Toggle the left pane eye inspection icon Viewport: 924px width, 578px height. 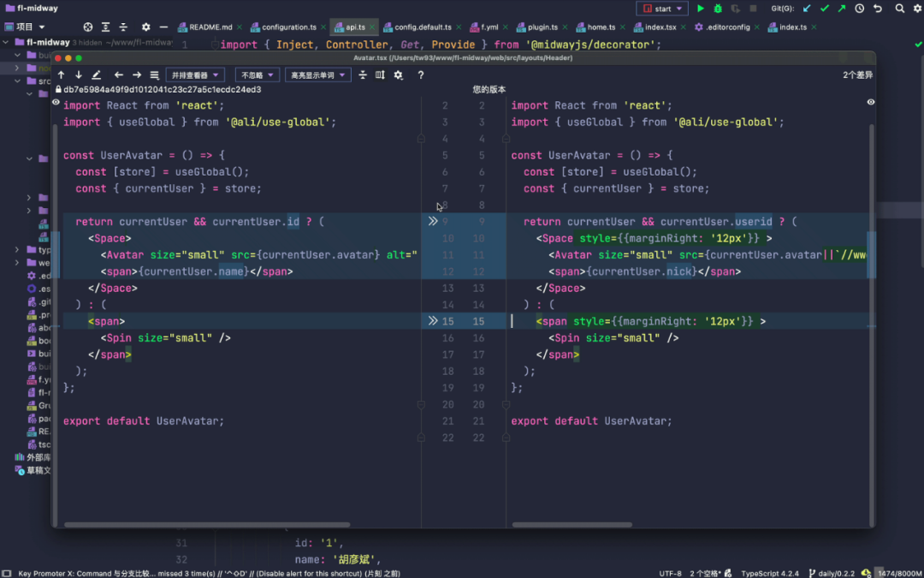[x=56, y=102]
